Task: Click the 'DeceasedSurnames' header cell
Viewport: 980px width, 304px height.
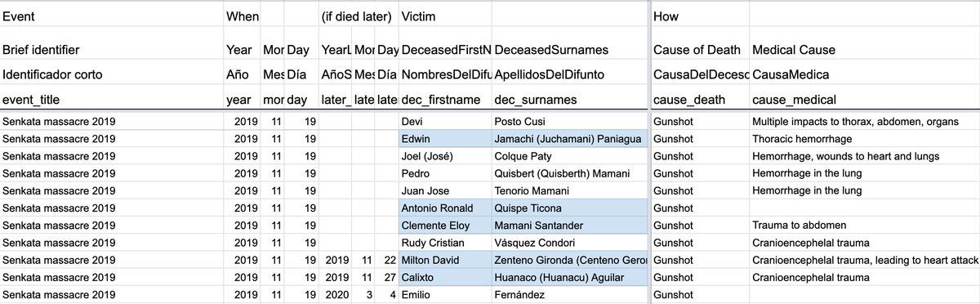Action: pyautogui.click(x=569, y=50)
